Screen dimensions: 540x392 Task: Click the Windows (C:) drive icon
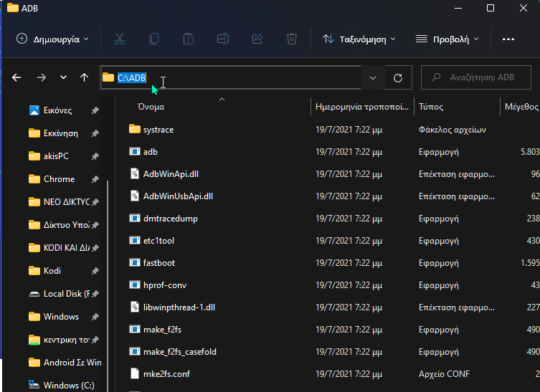pos(34,384)
